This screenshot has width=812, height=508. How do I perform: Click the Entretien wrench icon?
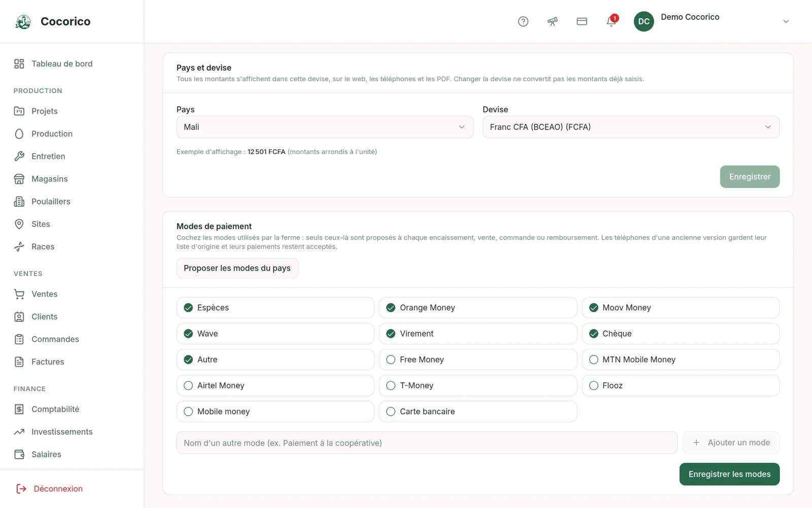[x=19, y=156]
